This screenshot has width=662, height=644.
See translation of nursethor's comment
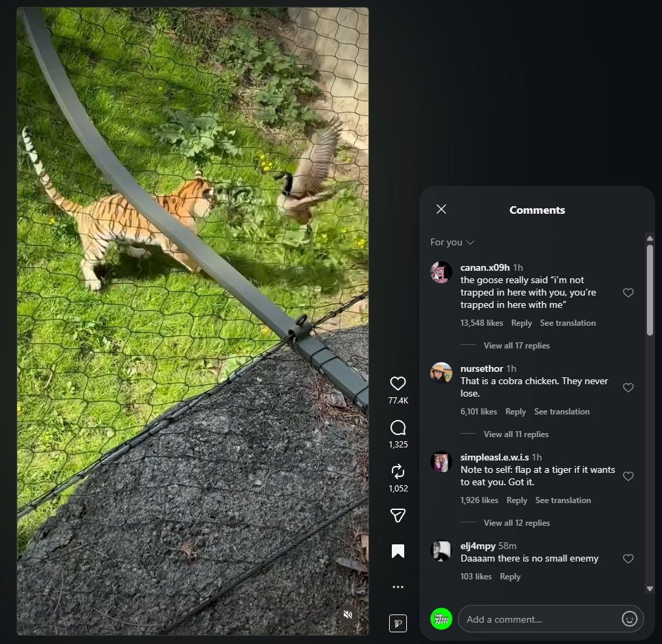click(562, 412)
